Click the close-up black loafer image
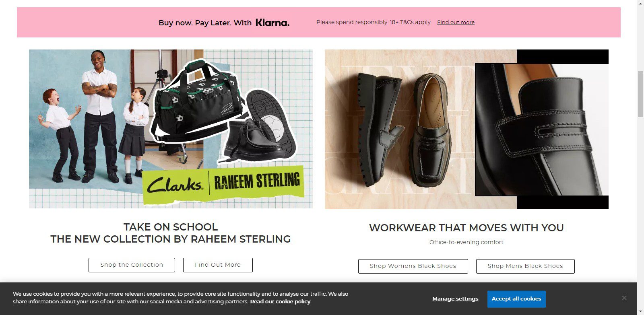 [x=541, y=129]
